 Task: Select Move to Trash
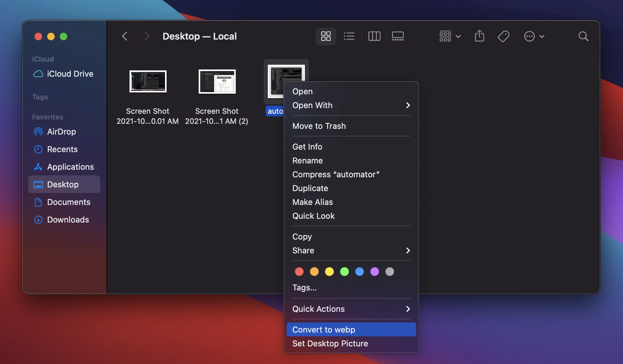pos(319,126)
